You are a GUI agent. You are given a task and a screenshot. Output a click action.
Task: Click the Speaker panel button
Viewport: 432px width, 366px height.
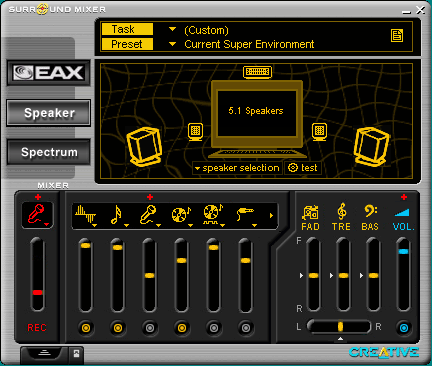point(49,113)
